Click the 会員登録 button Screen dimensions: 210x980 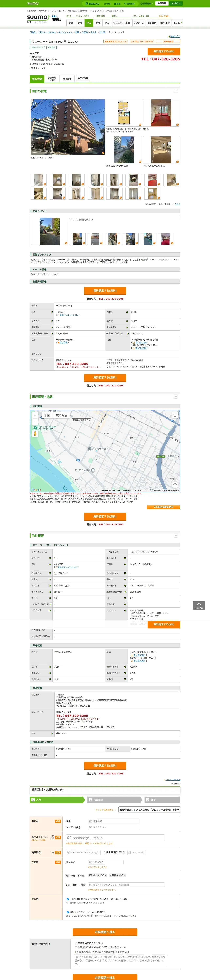(162, 3)
